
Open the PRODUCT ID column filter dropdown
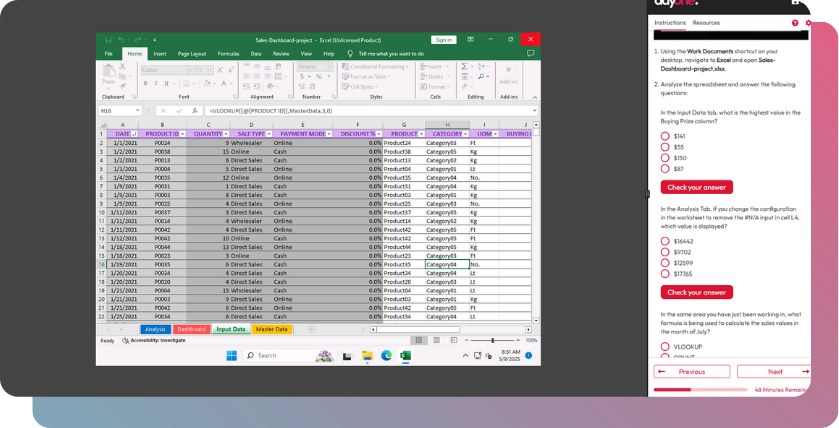click(182, 134)
